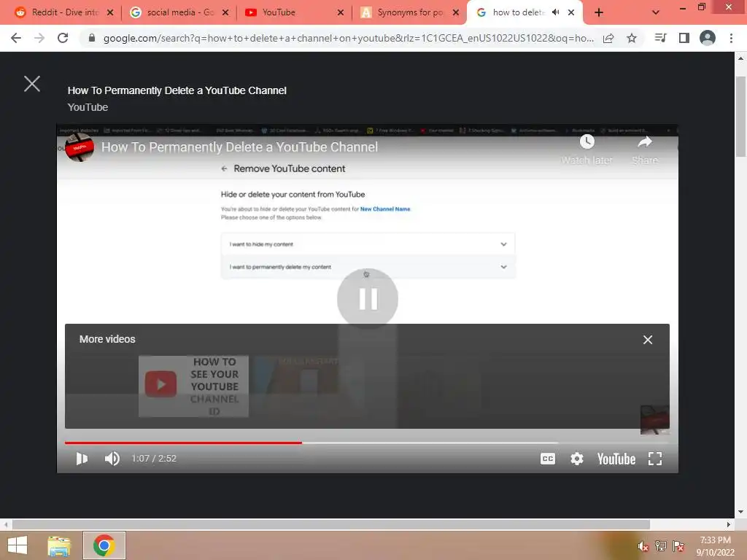Close the More videos panel
Screen dimensions: 747x560
648,340
